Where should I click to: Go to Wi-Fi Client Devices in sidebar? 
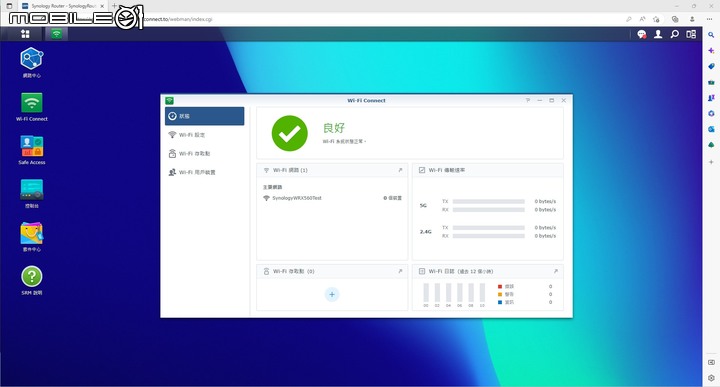(x=204, y=172)
